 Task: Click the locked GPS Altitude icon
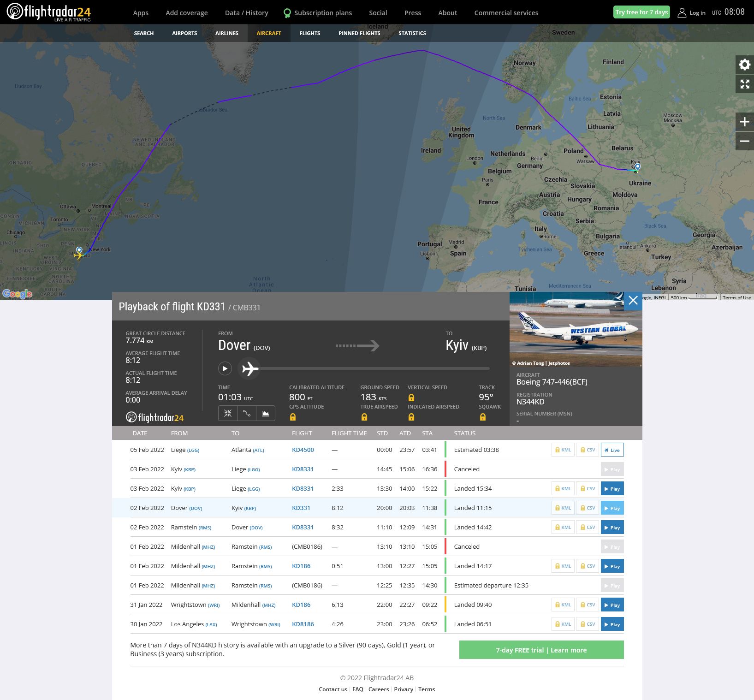click(x=293, y=417)
